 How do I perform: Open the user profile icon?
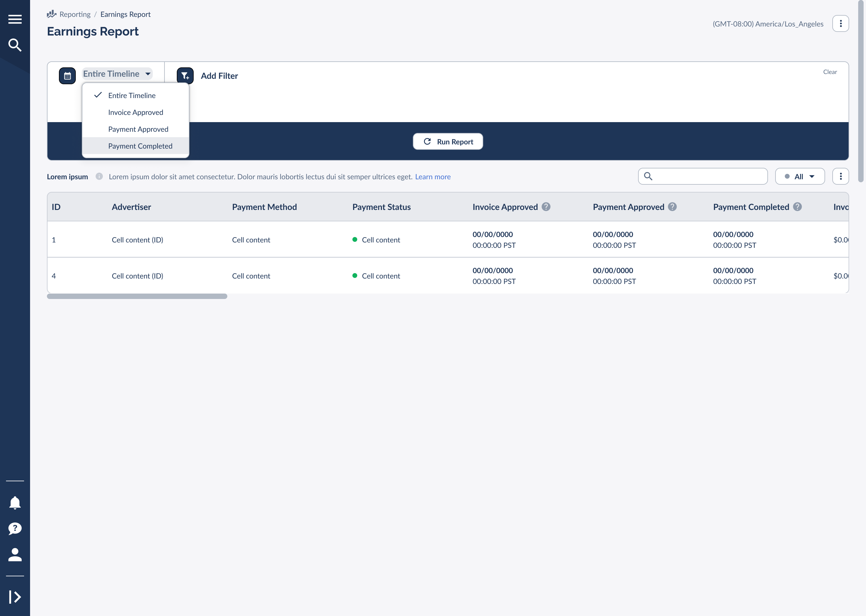coord(15,555)
